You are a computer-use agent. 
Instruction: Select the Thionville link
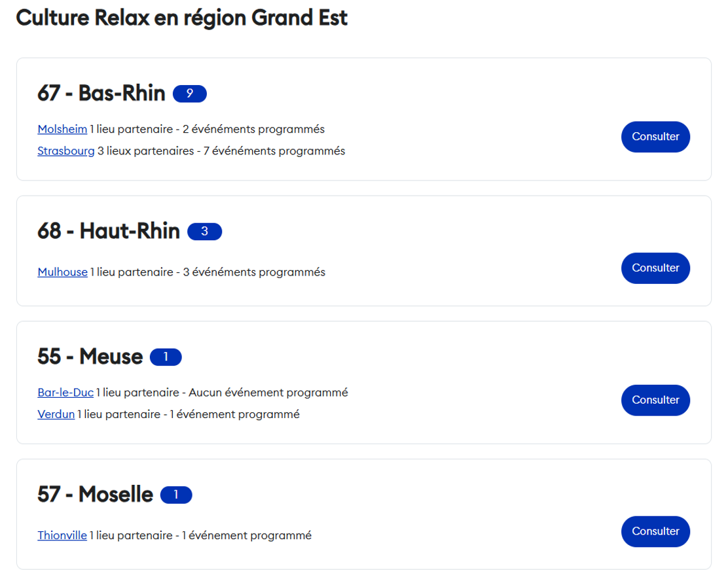(x=62, y=536)
